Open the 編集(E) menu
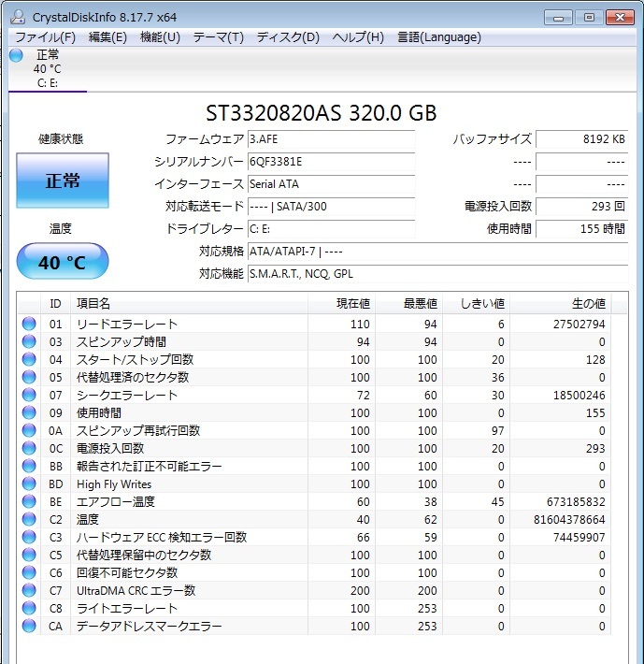 (107, 37)
